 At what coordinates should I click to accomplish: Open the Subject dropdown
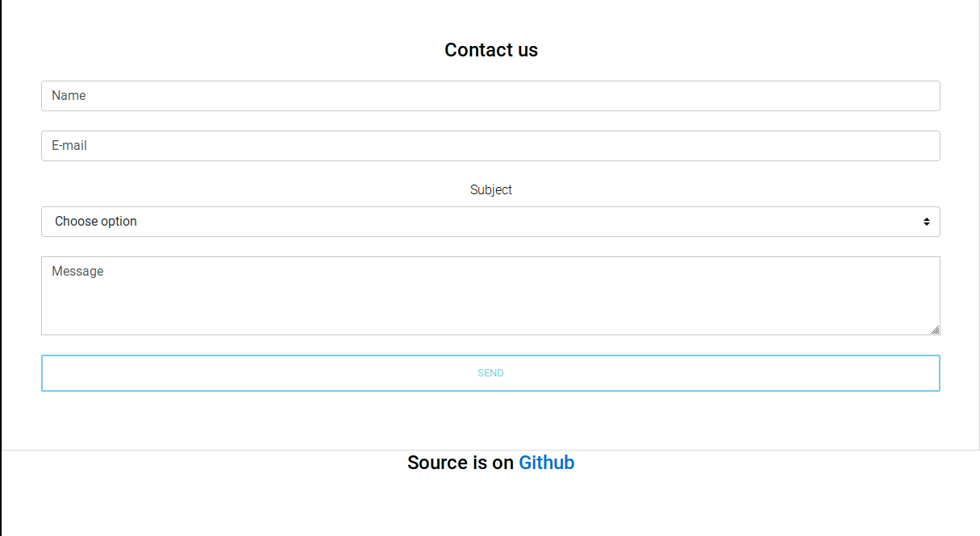[x=490, y=222]
